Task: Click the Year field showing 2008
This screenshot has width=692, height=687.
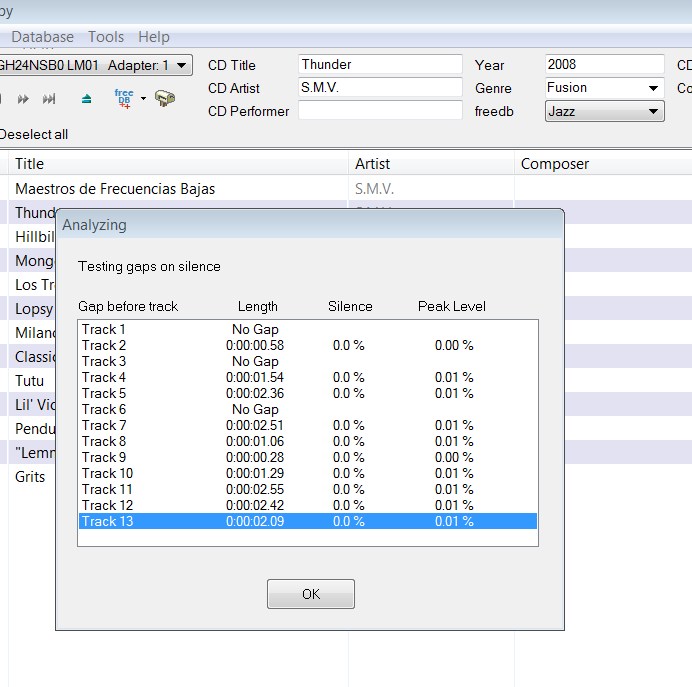Action: click(x=605, y=64)
